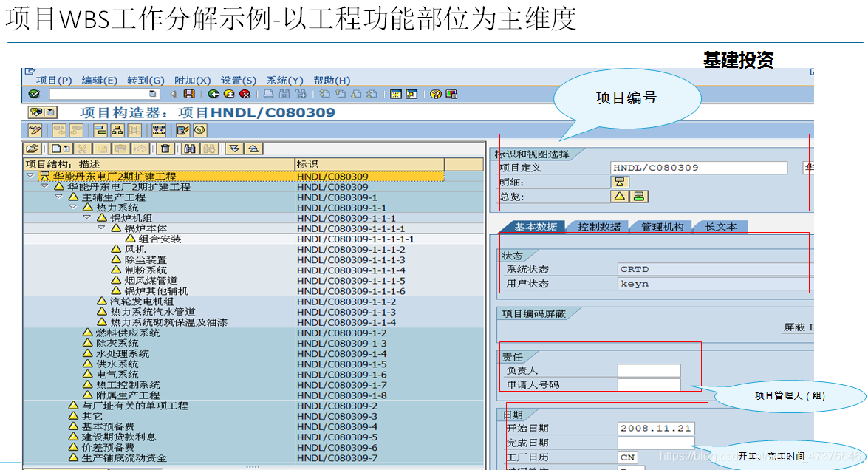This screenshot has height=470, width=868.
Task: Click the Expand all subtree icon
Action: (x=234, y=149)
